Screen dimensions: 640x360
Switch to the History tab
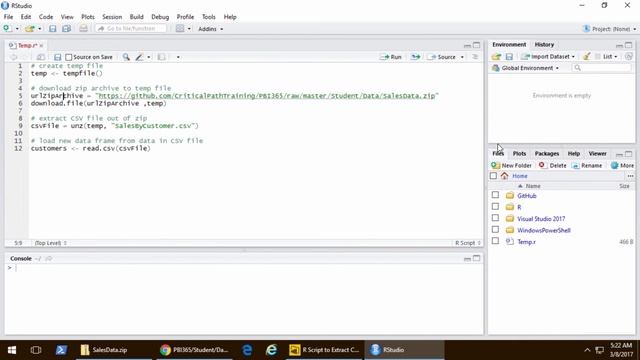pos(544,44)
